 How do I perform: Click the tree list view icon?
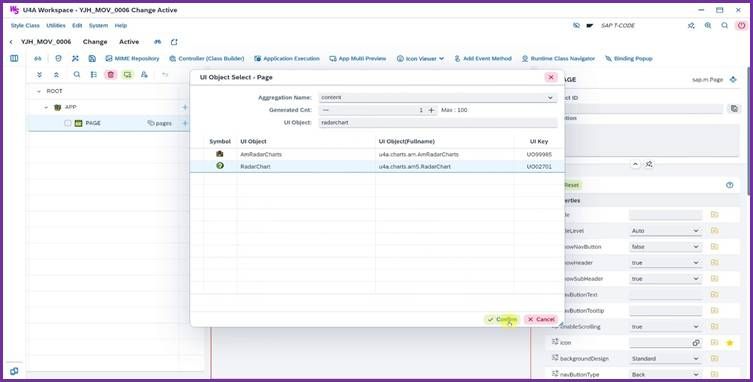94,75
